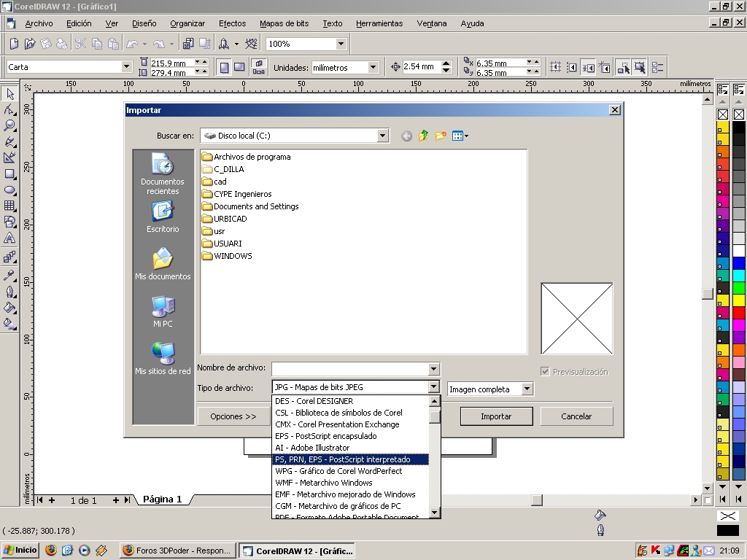747x560 pixels.
Task: Open the Imagen completa dropdown
Action: (x=527, y=389)
